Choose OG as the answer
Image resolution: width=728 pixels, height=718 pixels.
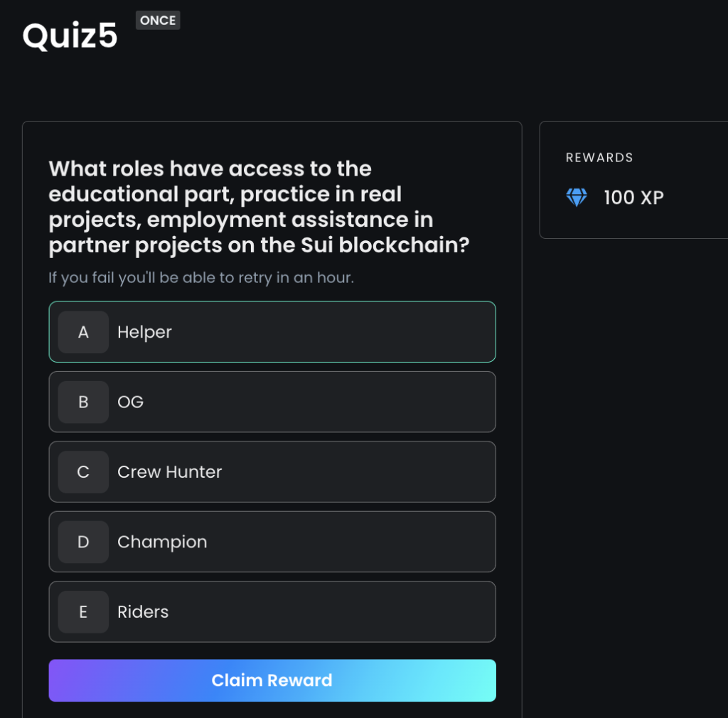point(272,402)
